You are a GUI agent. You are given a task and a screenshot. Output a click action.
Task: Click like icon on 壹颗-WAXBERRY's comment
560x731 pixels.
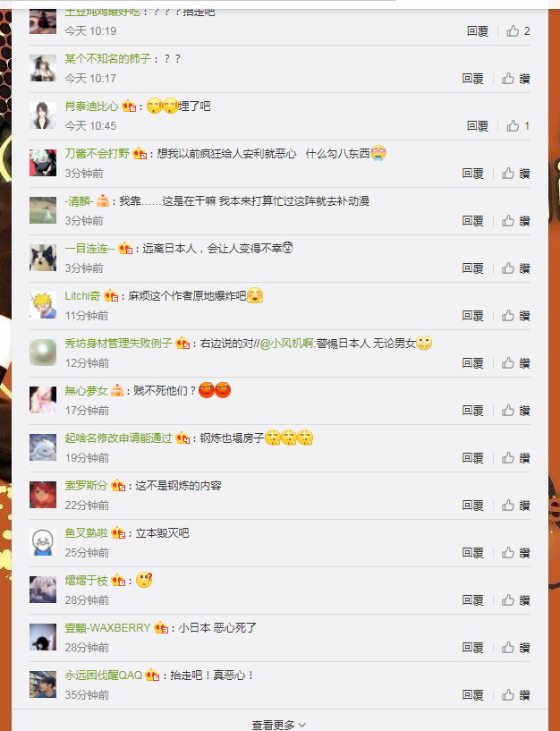[x=508, y=648]
